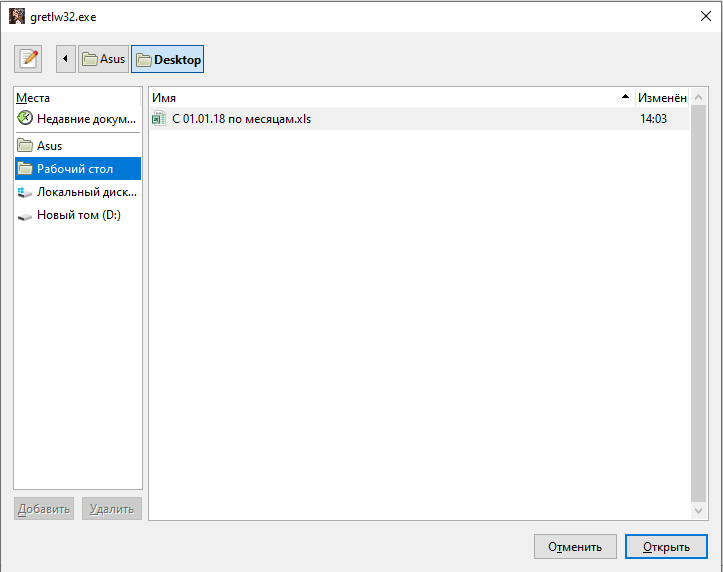Select file С 01.01.18 по месяцам.xls

click(x=419, y=119)
